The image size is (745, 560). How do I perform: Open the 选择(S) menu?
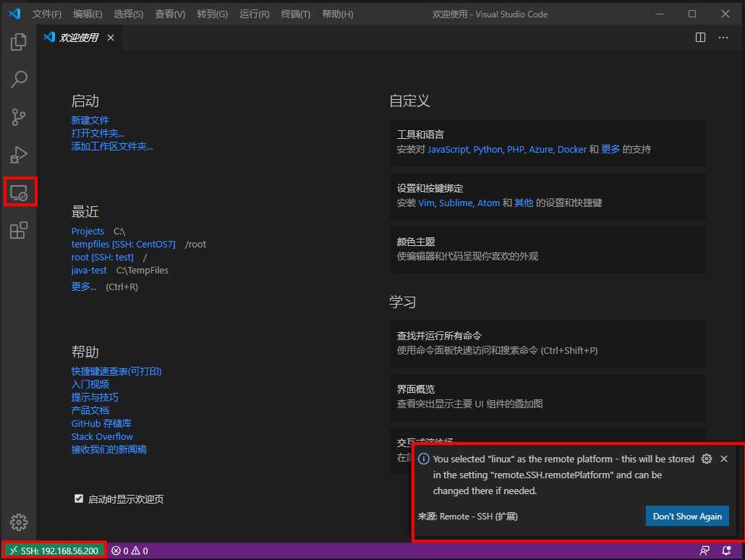[128, 14]
